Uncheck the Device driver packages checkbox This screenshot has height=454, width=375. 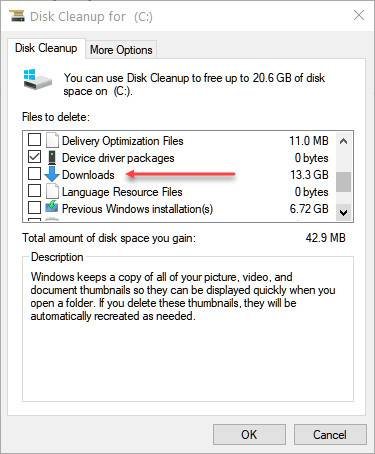34,157
